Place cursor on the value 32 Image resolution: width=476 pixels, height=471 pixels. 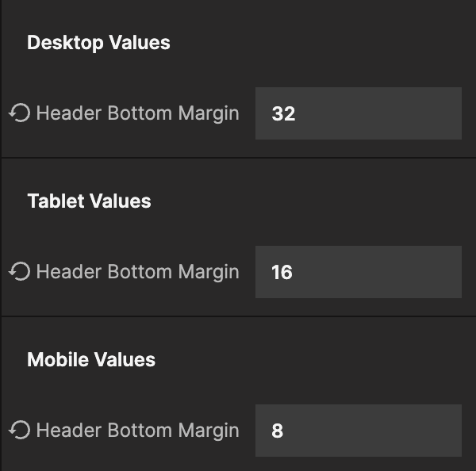[283, 114]
